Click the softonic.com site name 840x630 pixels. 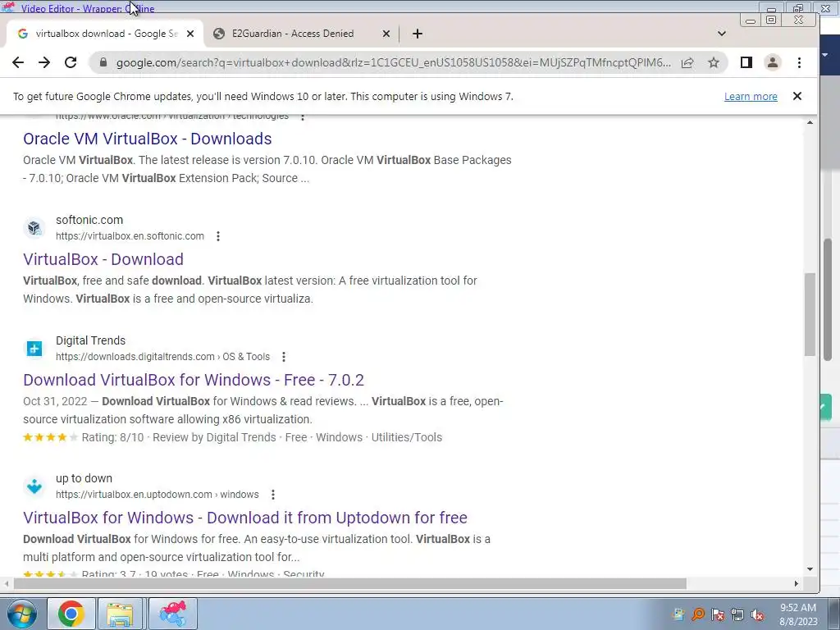click(89, 220)
